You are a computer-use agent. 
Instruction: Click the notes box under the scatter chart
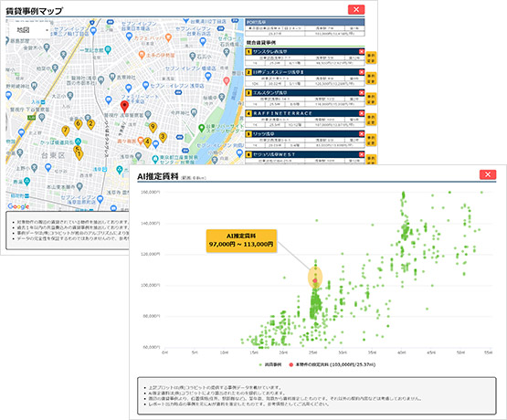tap(317, 395)
